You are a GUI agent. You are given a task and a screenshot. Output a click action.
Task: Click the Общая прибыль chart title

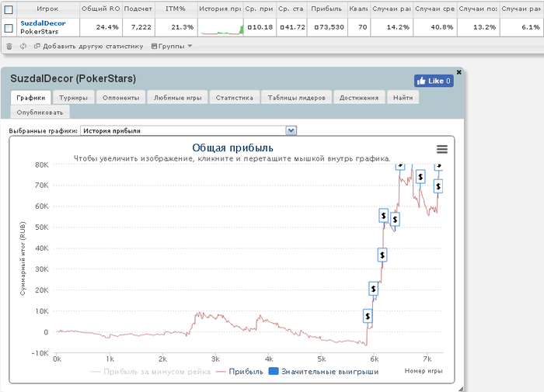(x=232, y=148)
